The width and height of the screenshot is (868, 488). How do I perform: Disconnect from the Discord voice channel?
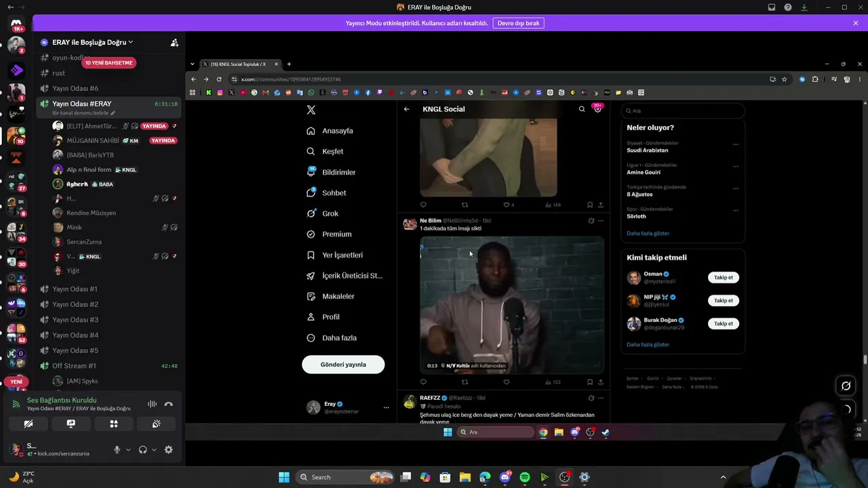(x=169, y=404)
